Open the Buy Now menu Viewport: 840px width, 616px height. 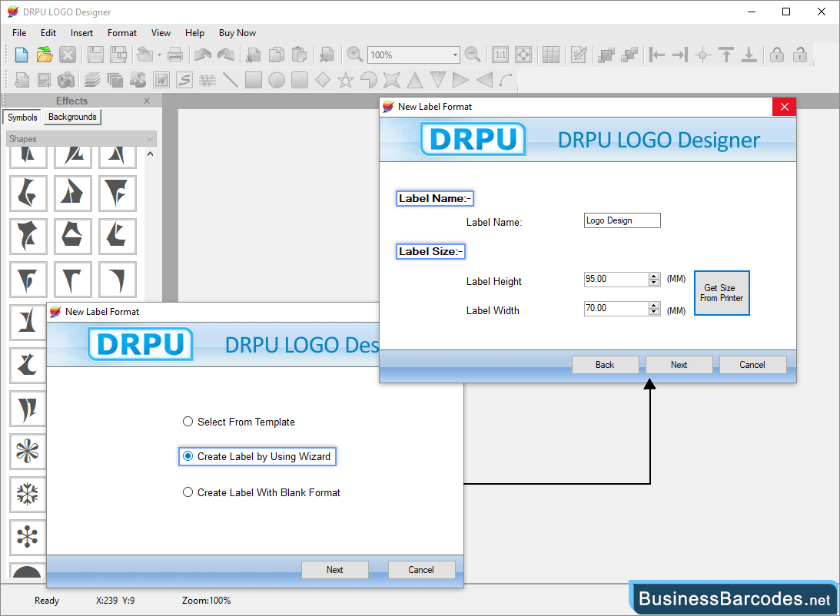pyautogui.click(x=237, y=33)
